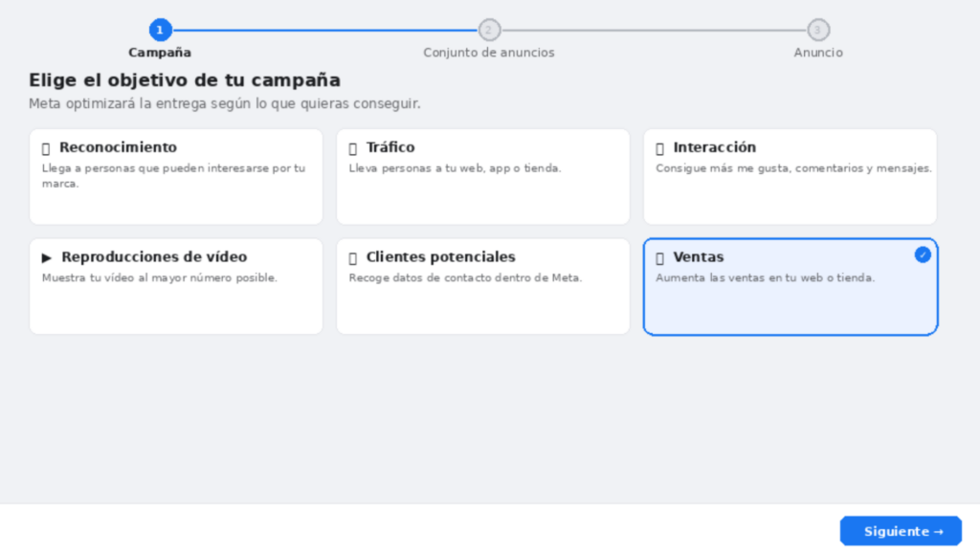980x553 pixels.
Task: Click the blue checkmark on Ventas card
Action: pyautogui.click(x=923, y=254)
